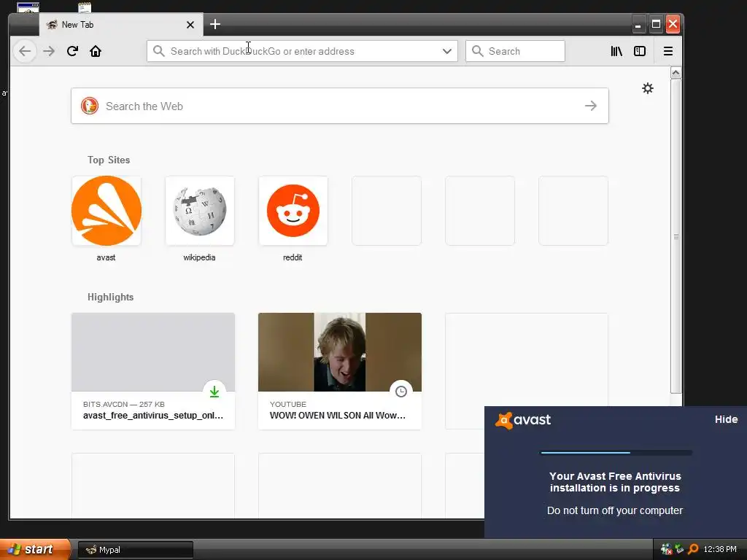
Task: Open the browser home page icon
Action: 96,51
